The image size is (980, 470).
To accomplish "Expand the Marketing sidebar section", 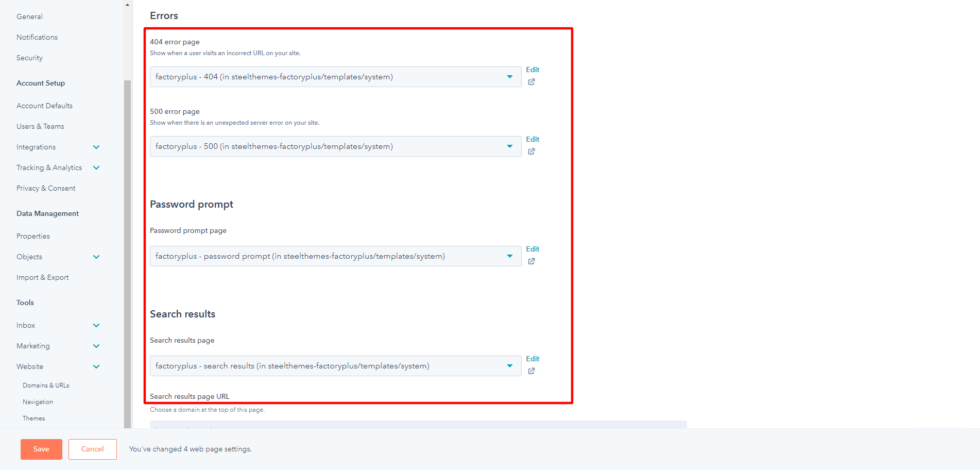I will [x=96, y=346].
